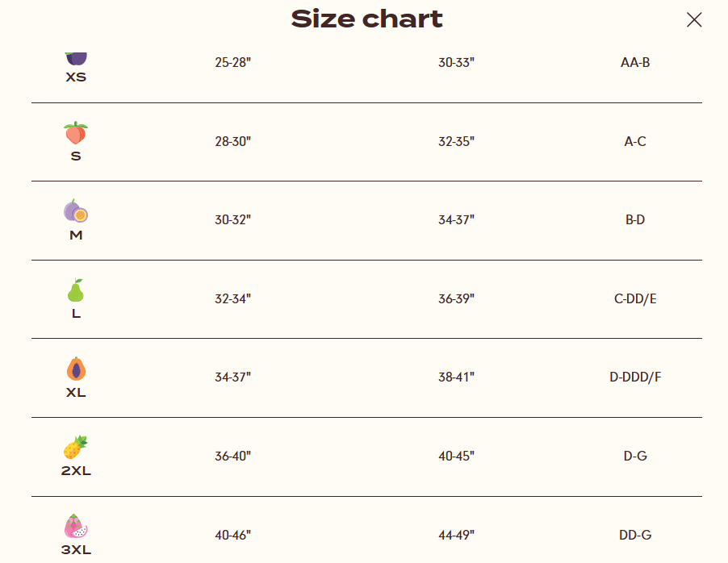This screenshot has height=563, width=728.
Task: Click the 40-45" measurement in 2XL row
Action: pyautogui.click(x=456, y=456)
